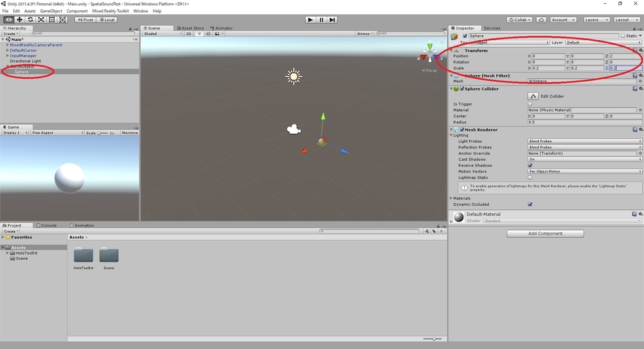
Task: Switch to the Services tab
Action: [x=492, y=28]
